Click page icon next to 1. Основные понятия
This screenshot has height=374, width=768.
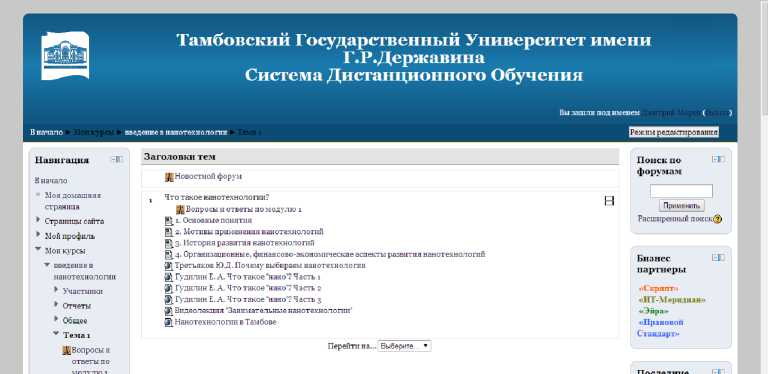tap(169, 221)
